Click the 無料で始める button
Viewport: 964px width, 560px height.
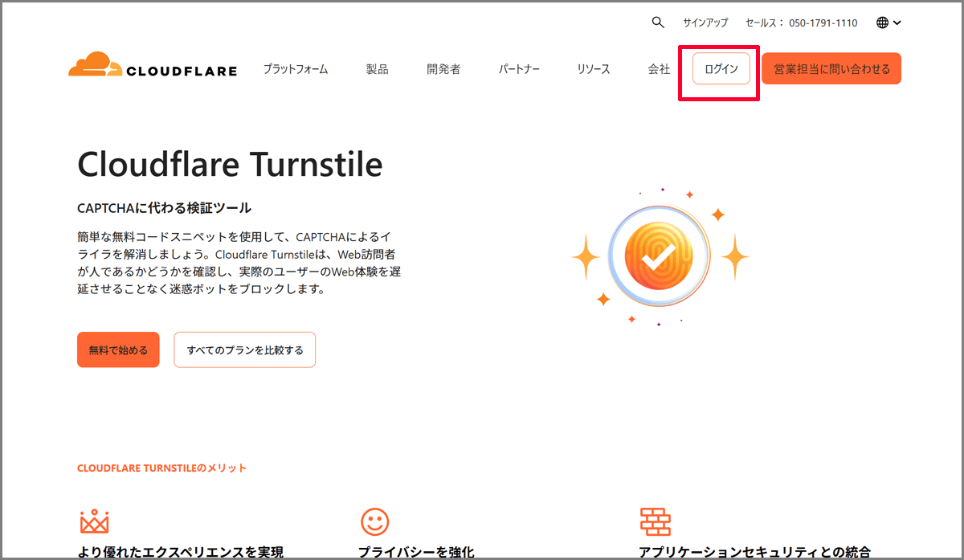pyautogui.click(x=118, y=350)
